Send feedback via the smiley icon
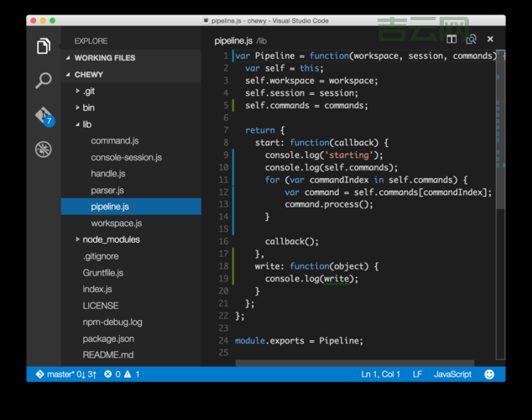 tap(489, 374)
